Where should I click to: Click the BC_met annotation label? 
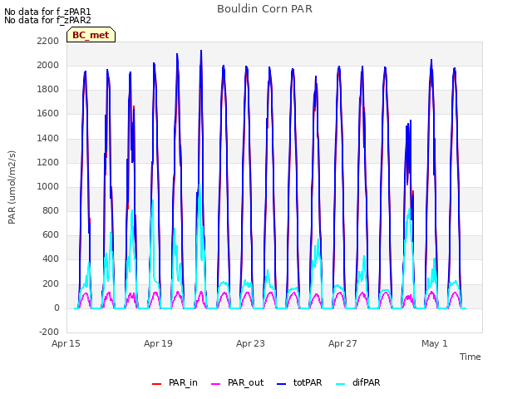91,35
